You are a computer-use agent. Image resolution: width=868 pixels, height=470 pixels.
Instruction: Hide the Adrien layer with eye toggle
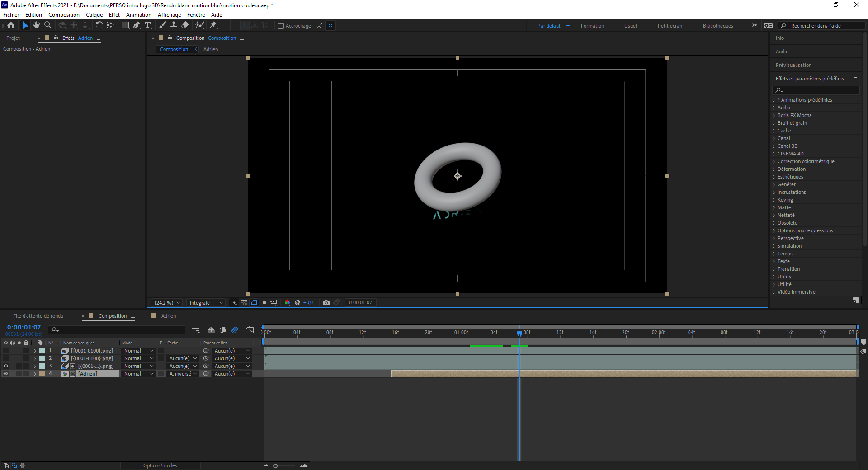point(6,374)
